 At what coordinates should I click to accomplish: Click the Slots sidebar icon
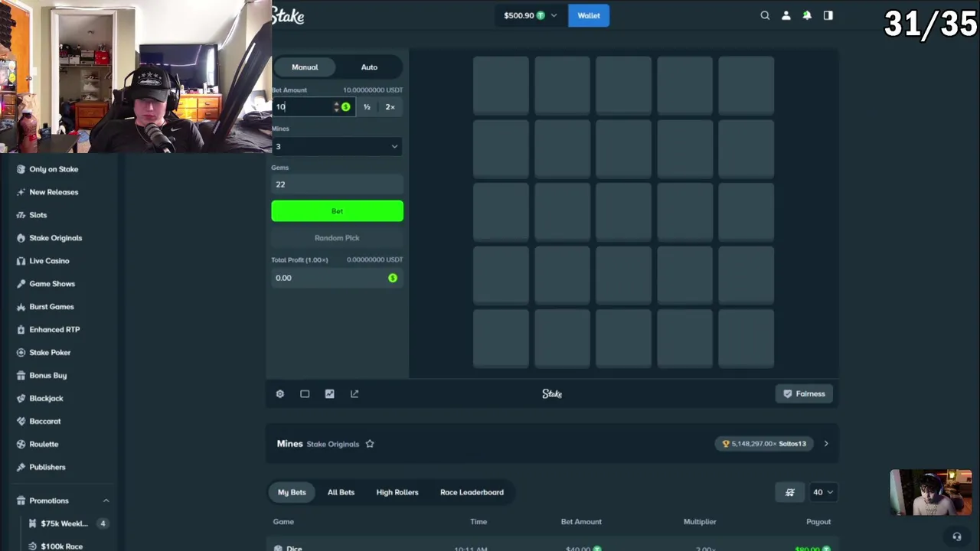(x=21, y=215)
